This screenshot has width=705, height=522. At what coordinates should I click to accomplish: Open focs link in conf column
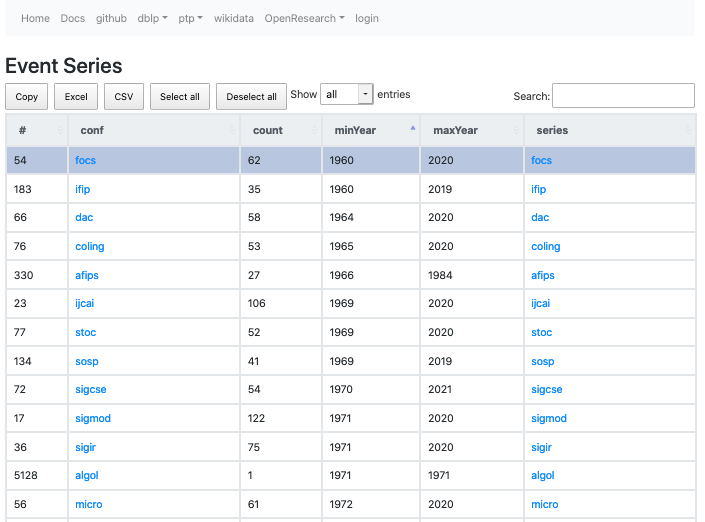click(85, 161)
